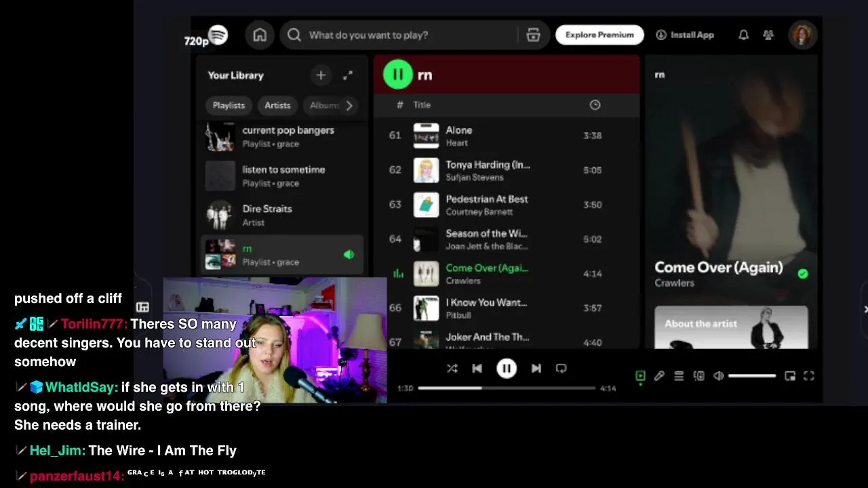The width and height of the screenshot is (868, 488).
Task: Adjust the volume slider
Action: click(752, 375)
